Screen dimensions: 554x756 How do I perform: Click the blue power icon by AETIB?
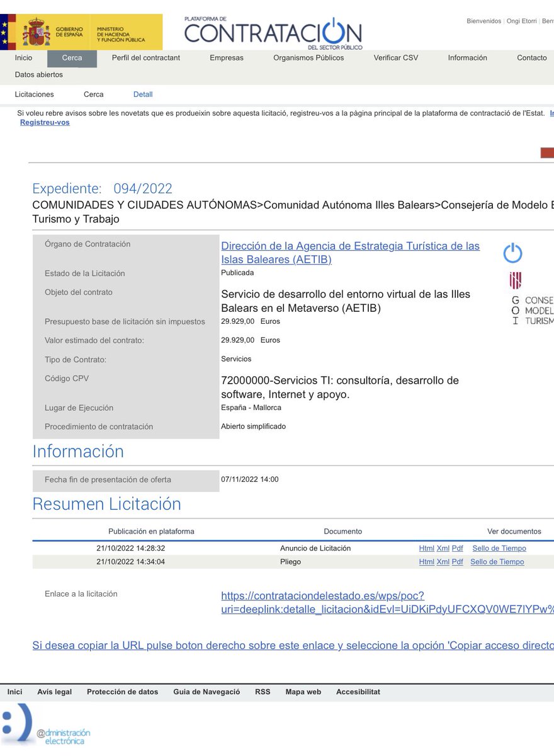tap(513, 253)
